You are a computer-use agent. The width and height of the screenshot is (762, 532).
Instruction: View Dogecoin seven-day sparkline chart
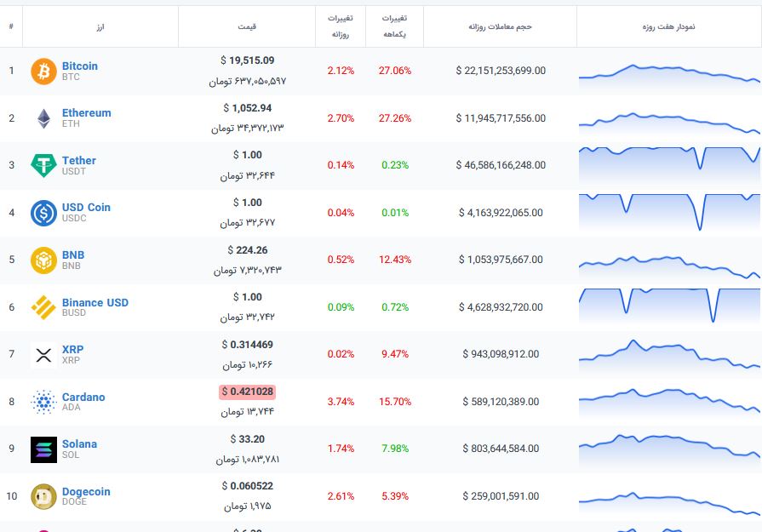(x=669, y=504)
